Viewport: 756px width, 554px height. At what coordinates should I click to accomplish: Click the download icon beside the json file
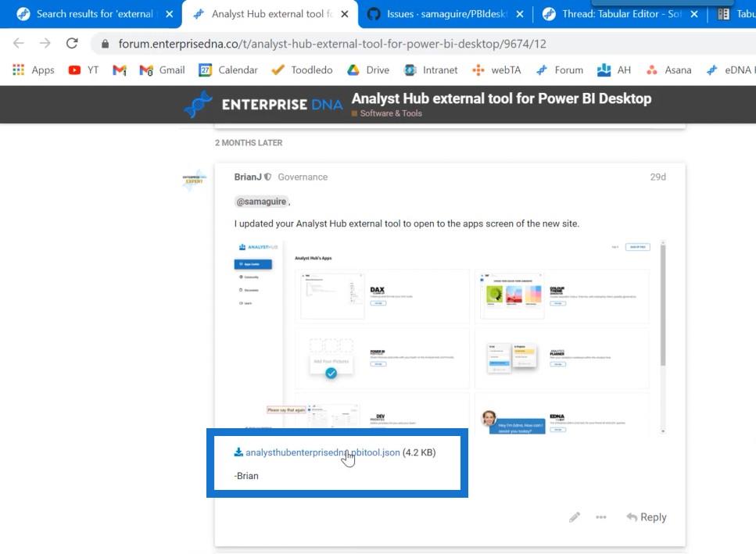(x=238, y=452)
